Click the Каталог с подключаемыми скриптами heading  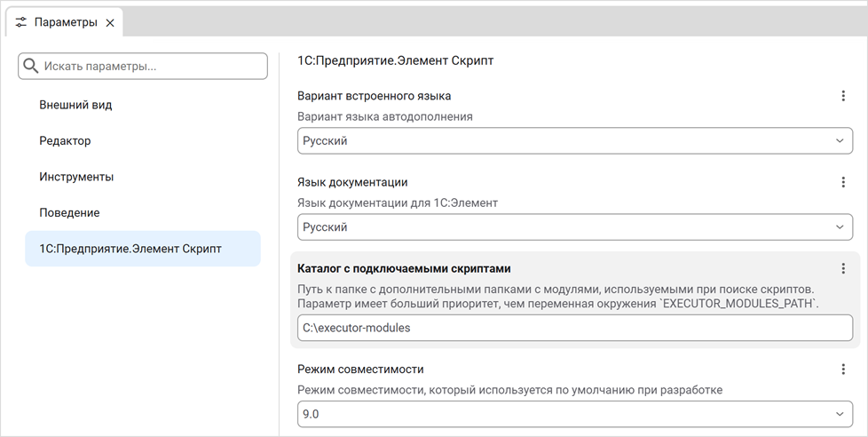[x=404, y=268]
